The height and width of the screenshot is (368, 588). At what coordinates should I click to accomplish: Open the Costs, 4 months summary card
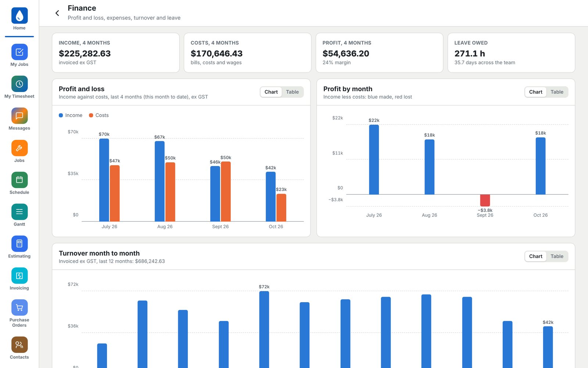pyautogui.click(x=248, y=53)
